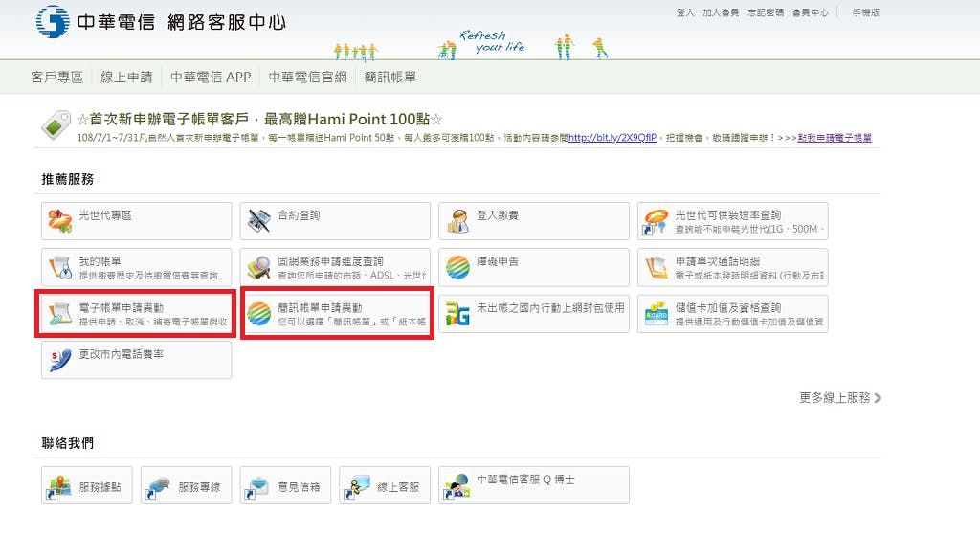Click the 網路客服中心 site title
The width and height of the screenshot is (980, 558).
tap(226, 23)
